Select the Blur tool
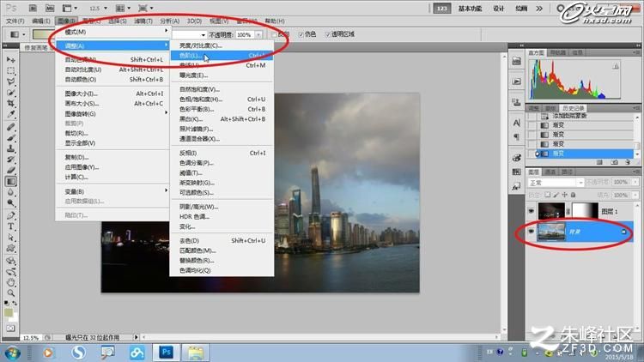644x362 pixels. tap(10, 191)
